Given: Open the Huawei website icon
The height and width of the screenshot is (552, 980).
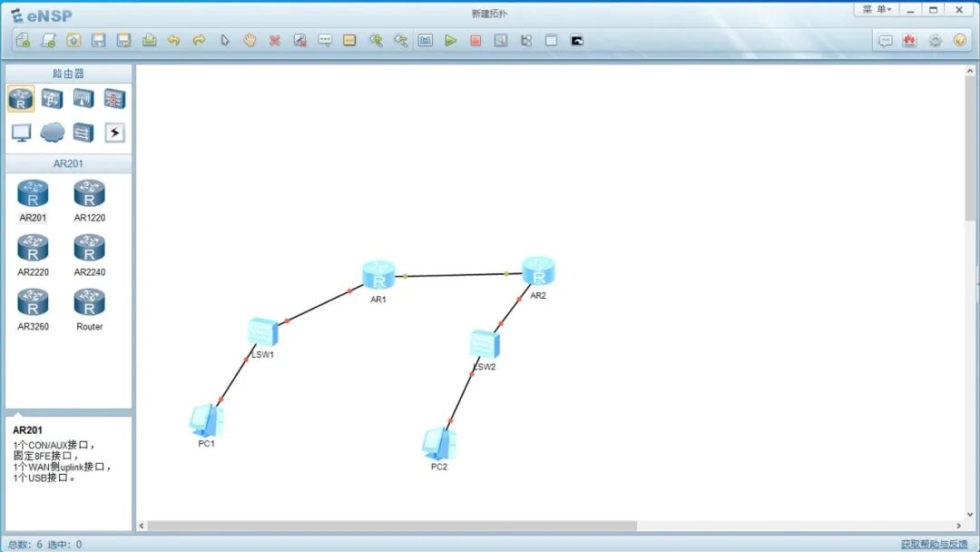Looking at the screenshot, I should click(x=909, y=41).
